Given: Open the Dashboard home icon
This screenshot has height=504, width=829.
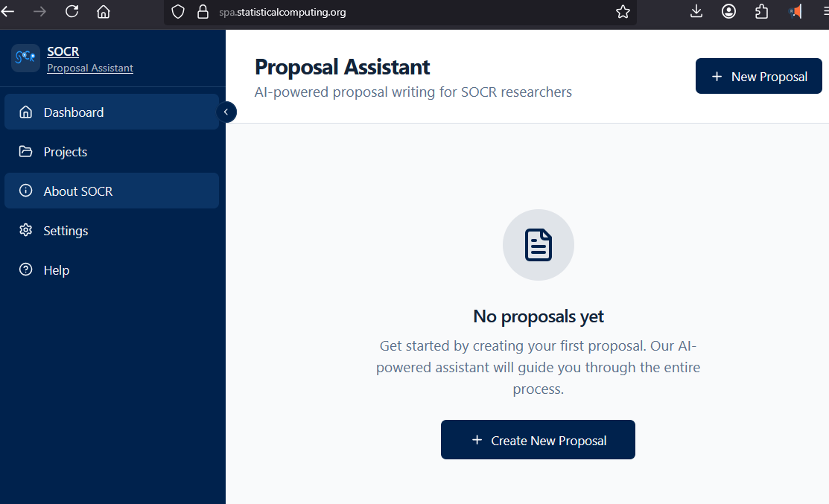Looking at the screenshot, I should pos(28,112).
